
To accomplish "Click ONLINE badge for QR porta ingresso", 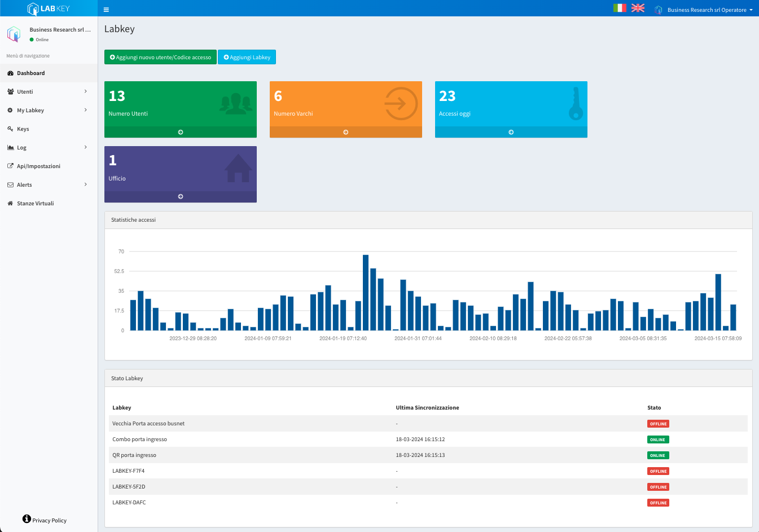I will click(658, 455).
